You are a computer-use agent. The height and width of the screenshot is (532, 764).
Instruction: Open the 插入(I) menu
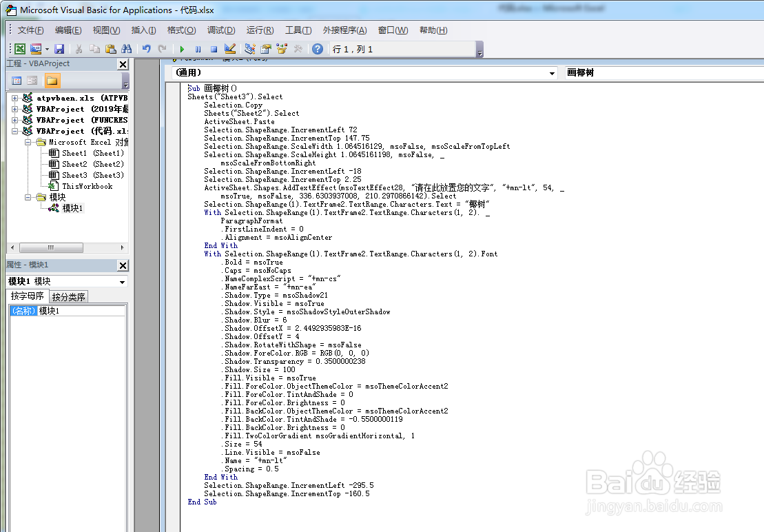[x=144, y=30]
